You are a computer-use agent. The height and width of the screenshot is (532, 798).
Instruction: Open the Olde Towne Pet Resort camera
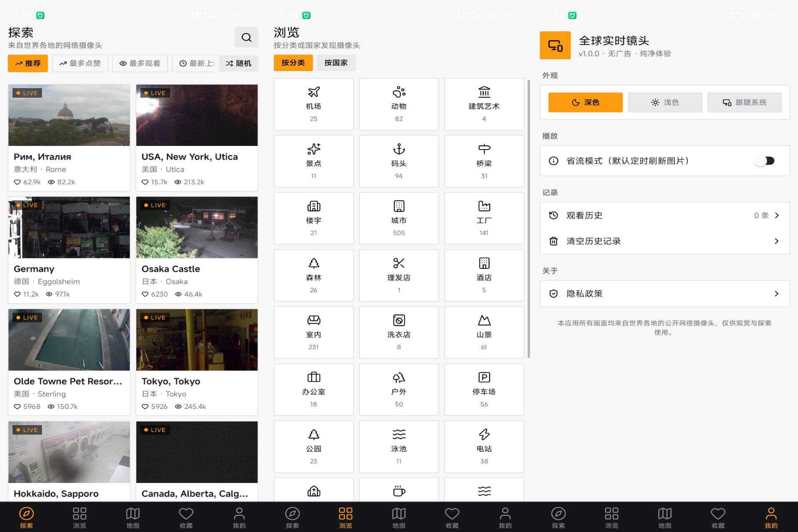[69, 362]
